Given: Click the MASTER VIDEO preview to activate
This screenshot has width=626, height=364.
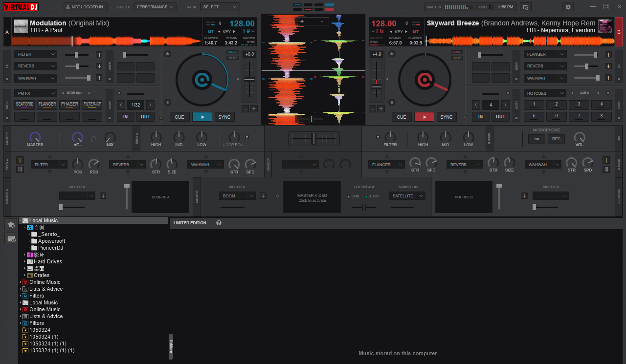Looking at the screenshot, I should coord(312,197).
